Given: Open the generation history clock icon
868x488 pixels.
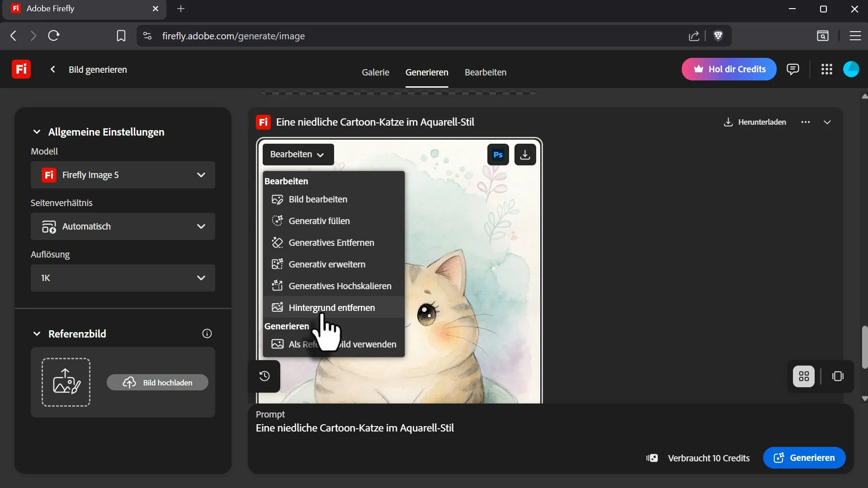Looking at the screenshot, I should click(264, 376).
